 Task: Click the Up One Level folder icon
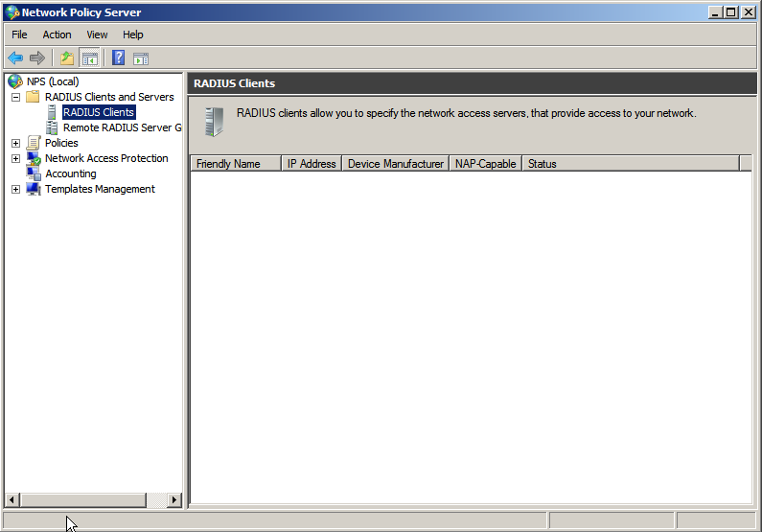(x=66, y=58)
